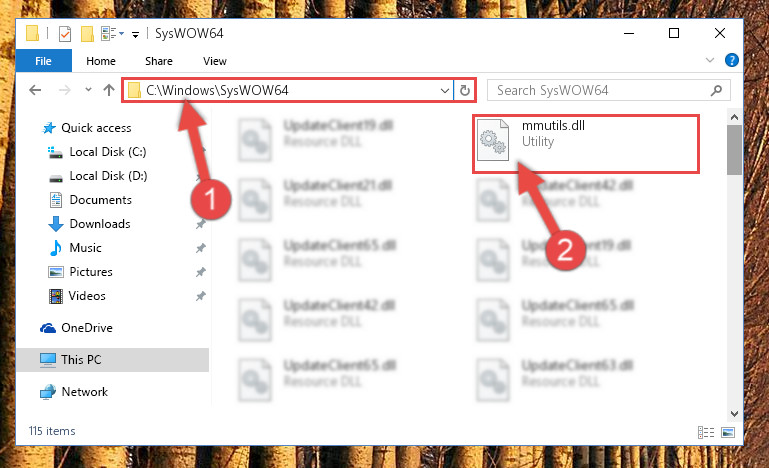769x468 pixels.
Task: Open the File menu tab
Action: click(44, 61)
